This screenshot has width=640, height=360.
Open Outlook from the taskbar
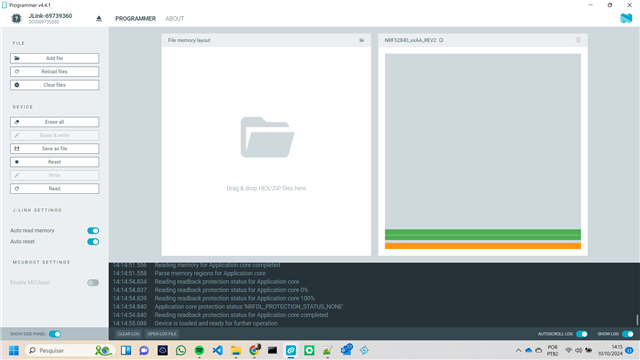pyautogui.click(x=346, y=350)
